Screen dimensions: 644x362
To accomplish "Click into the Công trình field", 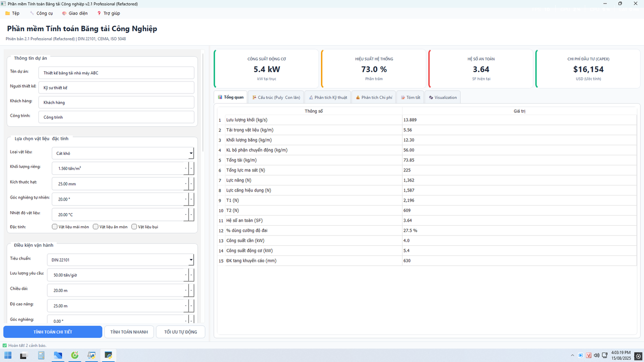I will tap(116, 117).
